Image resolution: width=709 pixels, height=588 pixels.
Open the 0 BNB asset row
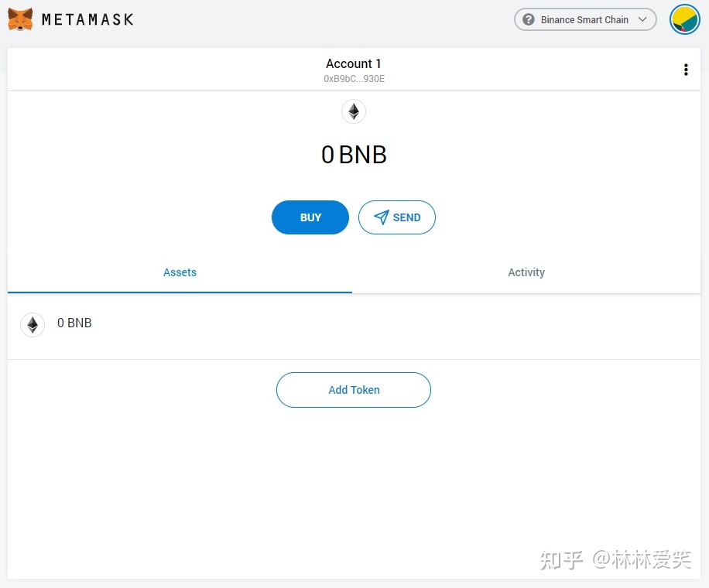tap(354, 325)
